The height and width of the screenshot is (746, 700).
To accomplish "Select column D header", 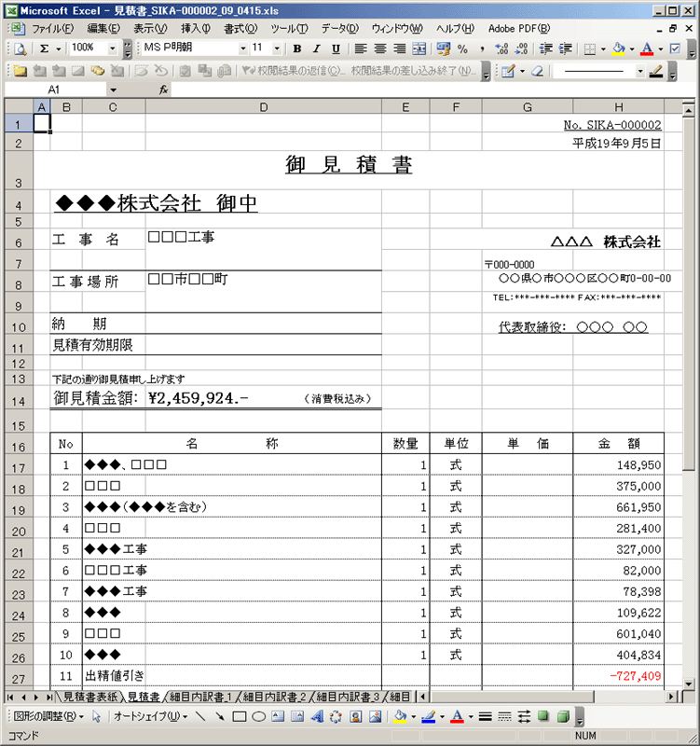I will point(263,107).
